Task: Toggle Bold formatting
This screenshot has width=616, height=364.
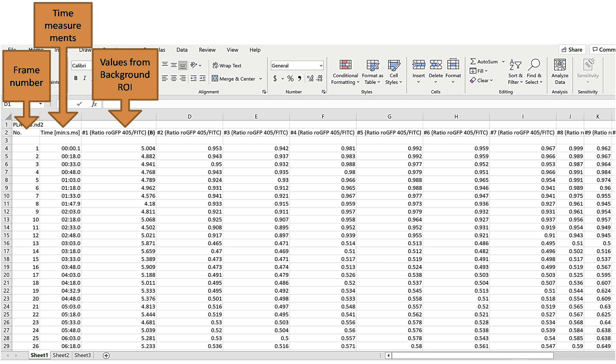Action: point(76,78)
